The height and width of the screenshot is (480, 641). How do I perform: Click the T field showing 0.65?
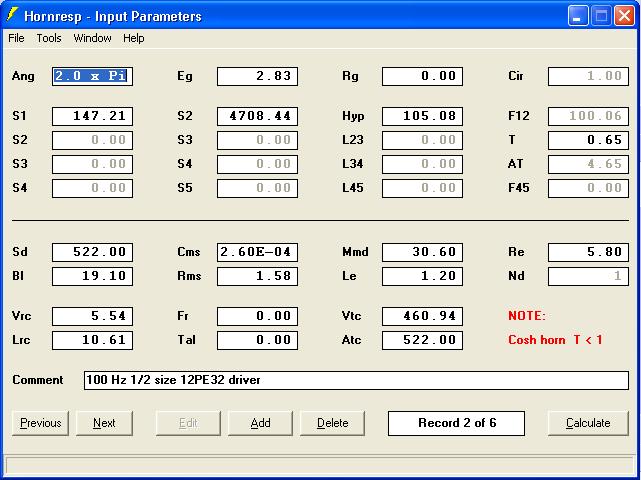pos(588,140)
